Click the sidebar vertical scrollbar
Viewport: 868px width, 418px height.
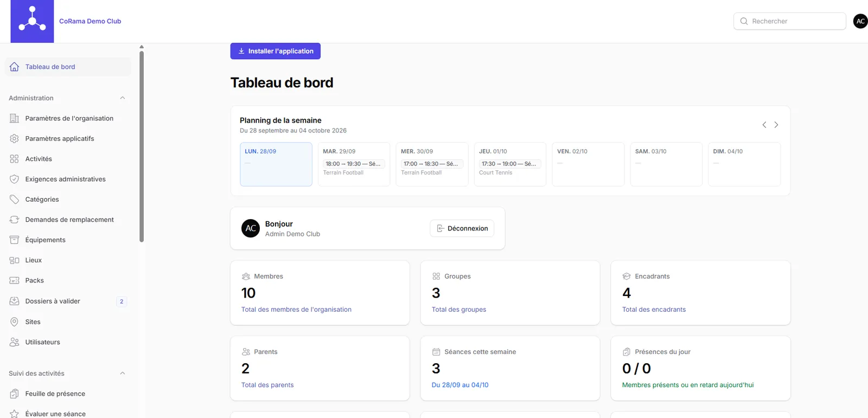142,146
